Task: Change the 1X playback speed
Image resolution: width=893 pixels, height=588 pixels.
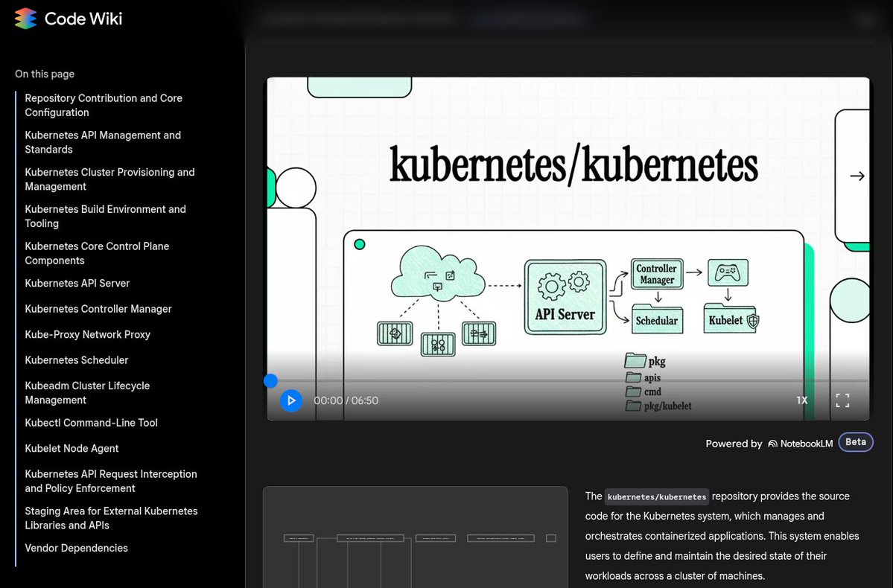Action: (x=802, y=400)
